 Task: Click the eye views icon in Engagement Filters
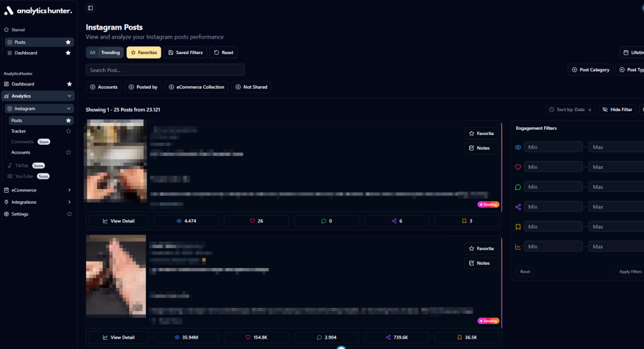point(518,147)
